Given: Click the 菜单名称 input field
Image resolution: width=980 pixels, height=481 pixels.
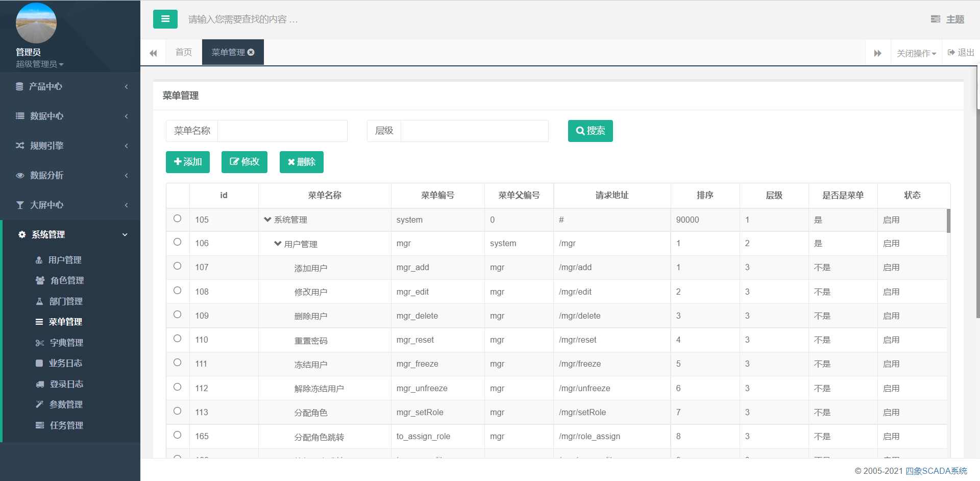Looking at the screenshot, I should (x=282, y=131).
